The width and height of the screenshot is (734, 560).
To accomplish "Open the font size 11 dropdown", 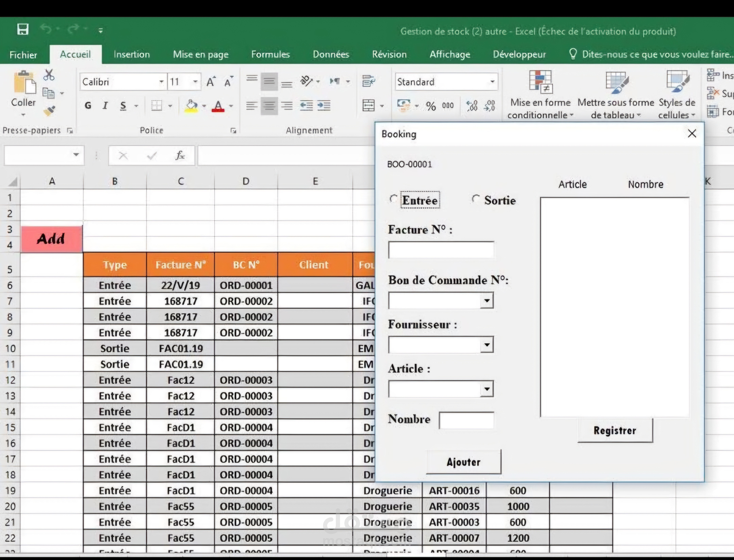I will coord(195,82).
